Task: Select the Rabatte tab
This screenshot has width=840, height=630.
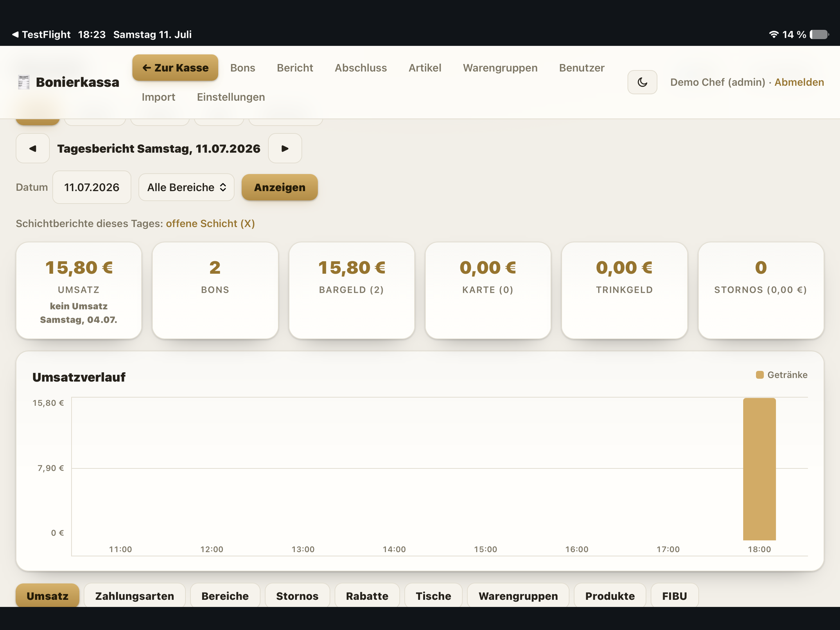Action: (367, 596)
